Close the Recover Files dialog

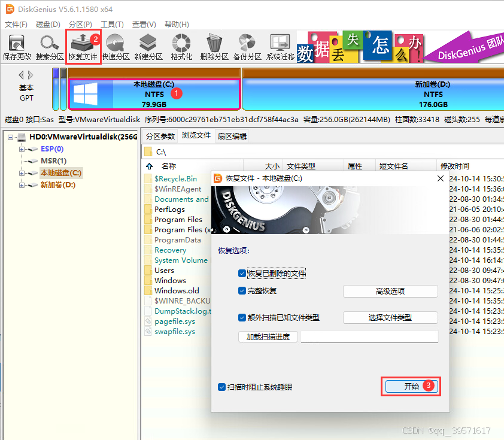(441, 178)
